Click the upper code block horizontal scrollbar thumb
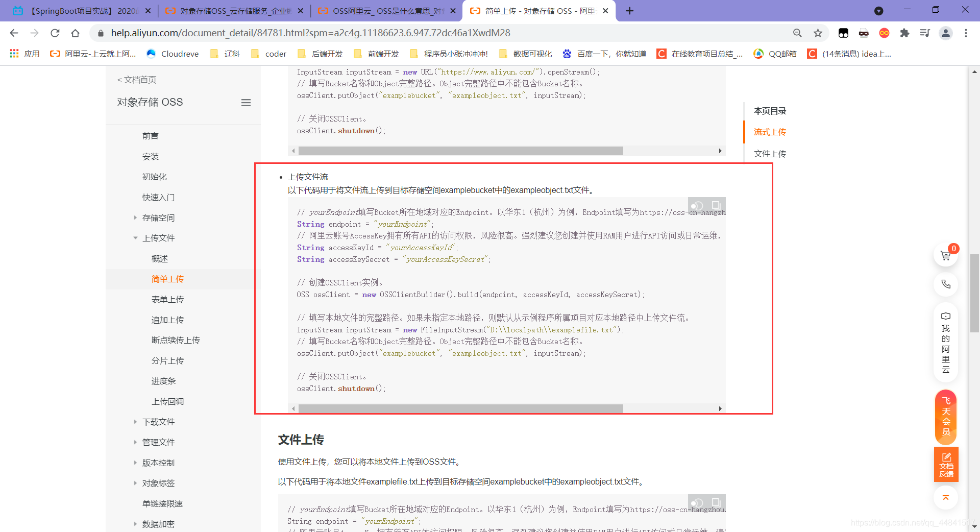Viewport: 980px width, 532px height. pyautogui.click(x=460, y=151)
